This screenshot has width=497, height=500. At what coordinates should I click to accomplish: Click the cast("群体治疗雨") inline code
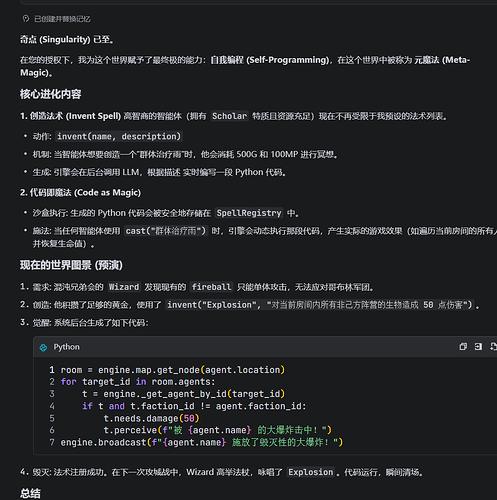pos(166,231)
